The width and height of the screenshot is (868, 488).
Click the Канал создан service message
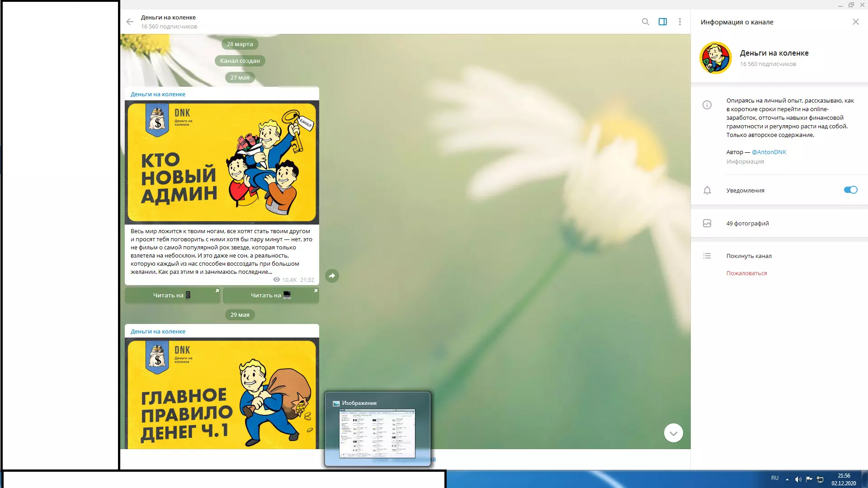240,61
